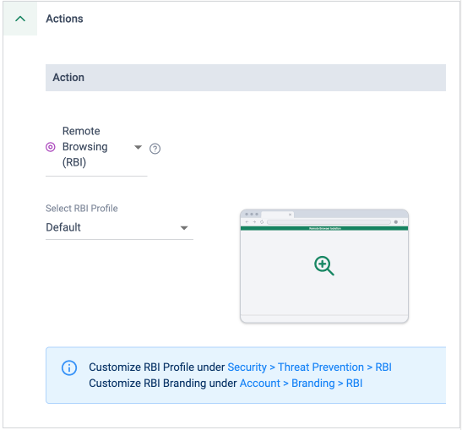This screenshot has height=430, width=462.
Task: Select the Remote Browsing (RBI) action text
Action: pos(85,147)
